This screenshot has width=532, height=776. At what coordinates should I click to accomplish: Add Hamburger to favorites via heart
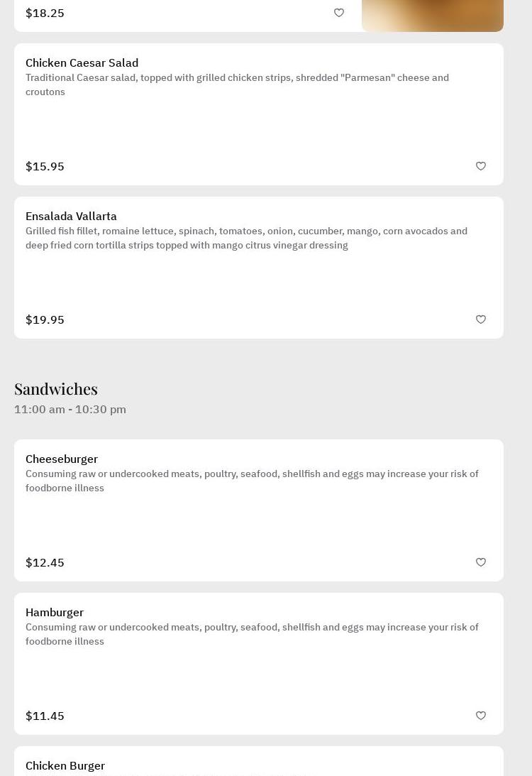481,716
